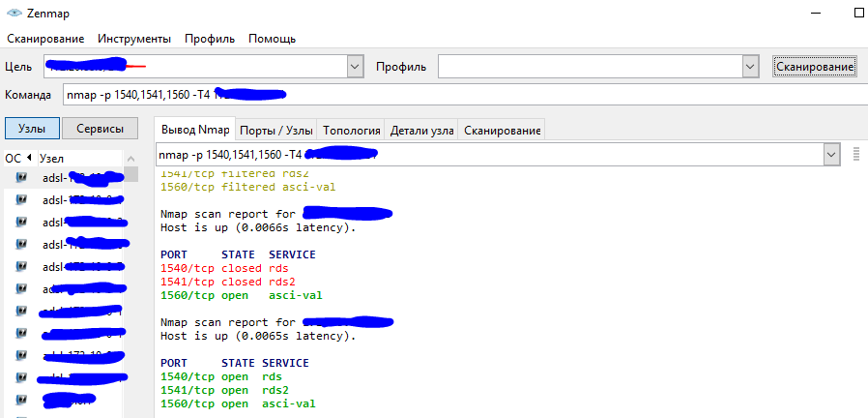Open the output details lines icon beside scan selector
The height and width of the screenshot is (418, 868).
[x=856, y=154]
